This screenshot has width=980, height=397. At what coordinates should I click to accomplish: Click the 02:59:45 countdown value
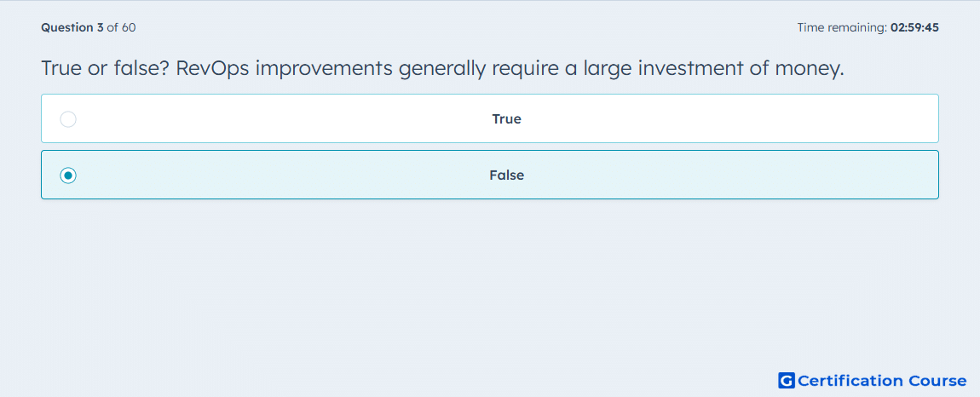coord(914,27)
